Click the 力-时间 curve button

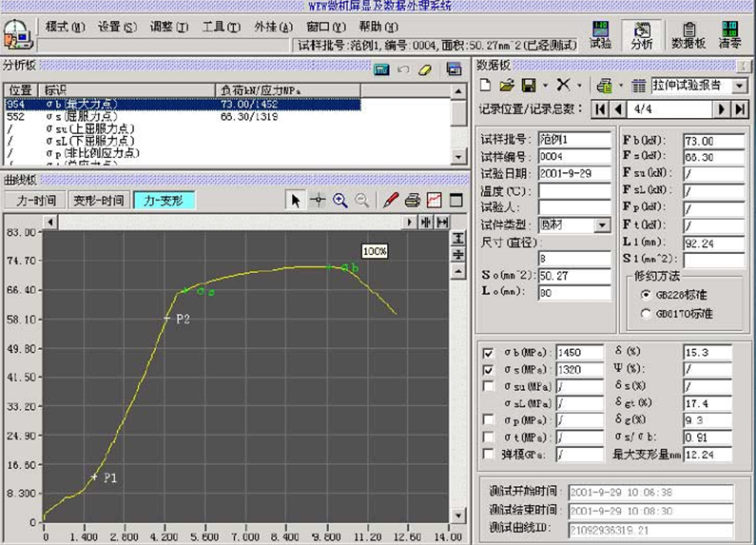click(x=36, y=201)
